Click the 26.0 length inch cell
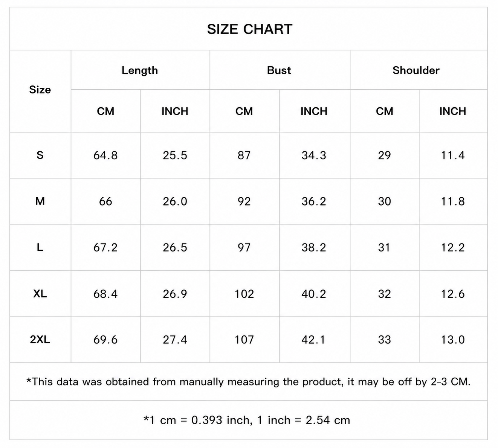 click(x=175, y=201)
